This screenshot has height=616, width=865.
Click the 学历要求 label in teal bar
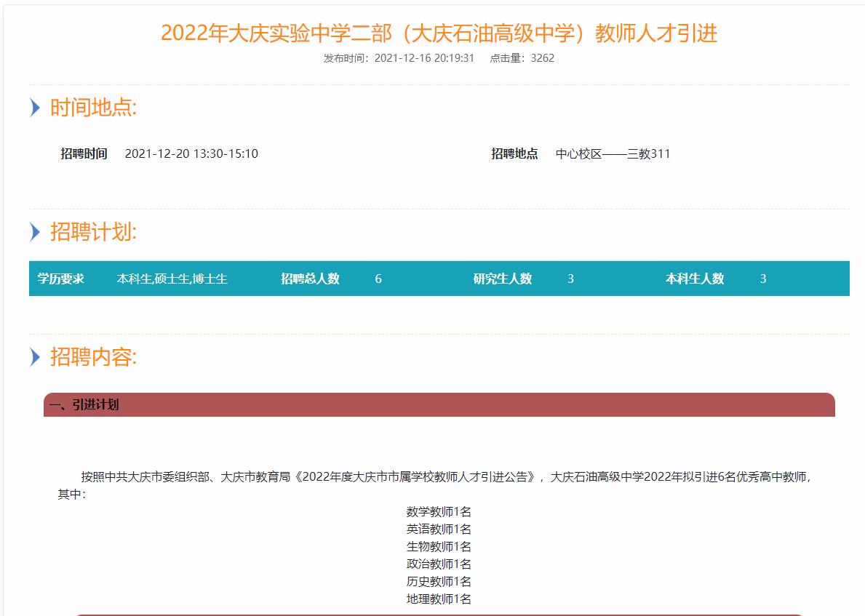pos(61,279)
